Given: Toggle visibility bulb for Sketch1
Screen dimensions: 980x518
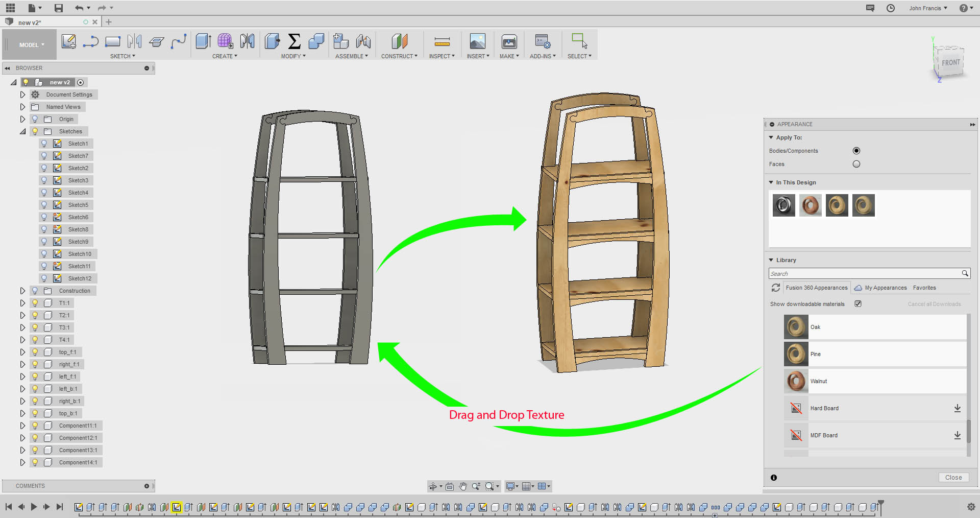Looking at the screenshot, I should (44, 144).
